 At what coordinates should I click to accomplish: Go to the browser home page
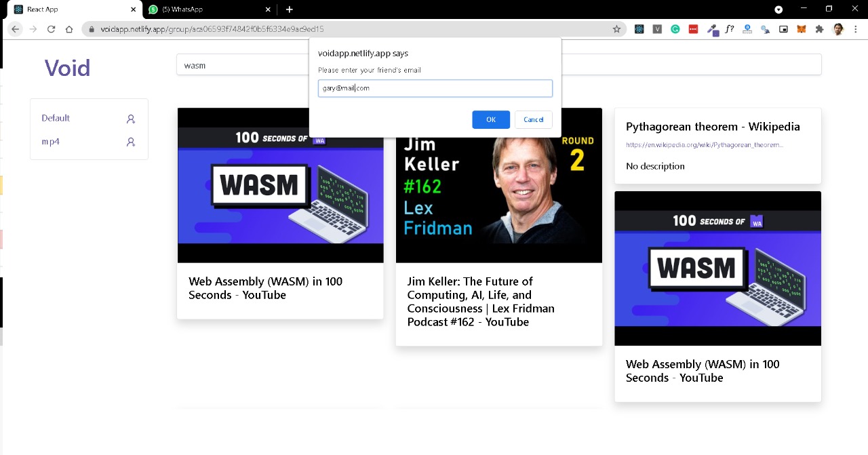click(69, 29)
